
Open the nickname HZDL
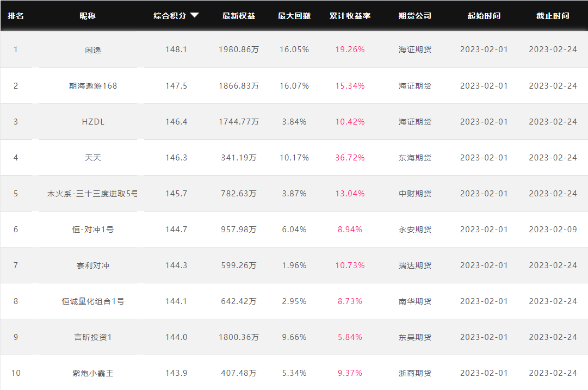pyautogui.click(x=92, y=122)
